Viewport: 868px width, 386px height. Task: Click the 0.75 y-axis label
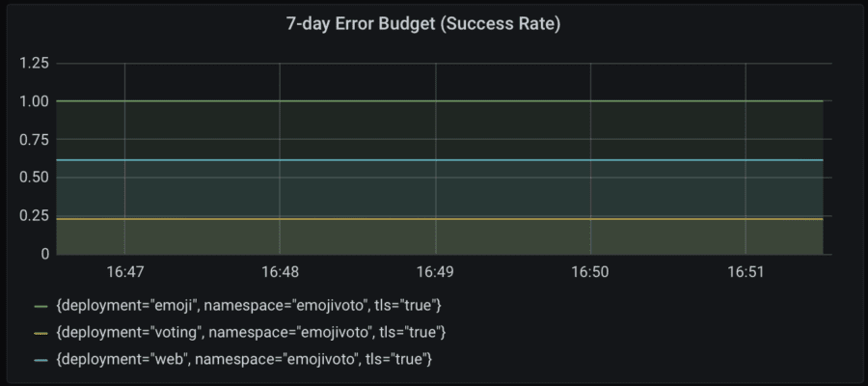pos(35,140)
